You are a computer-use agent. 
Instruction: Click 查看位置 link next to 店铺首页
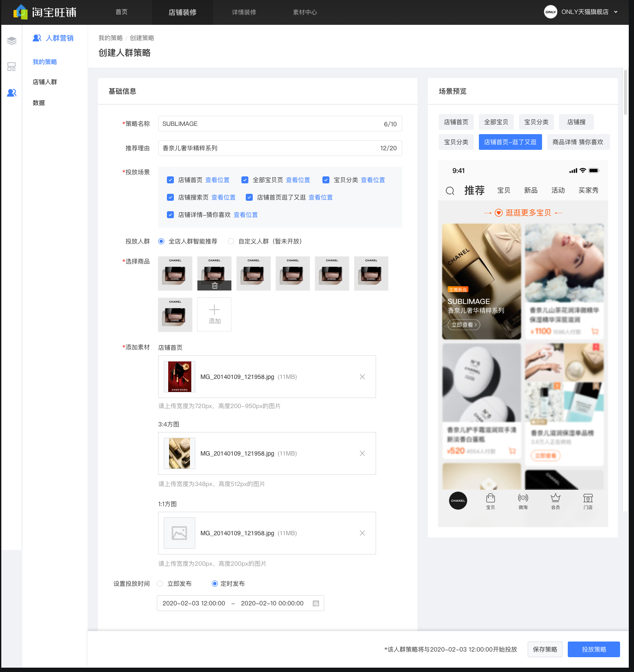coord(217,180)
